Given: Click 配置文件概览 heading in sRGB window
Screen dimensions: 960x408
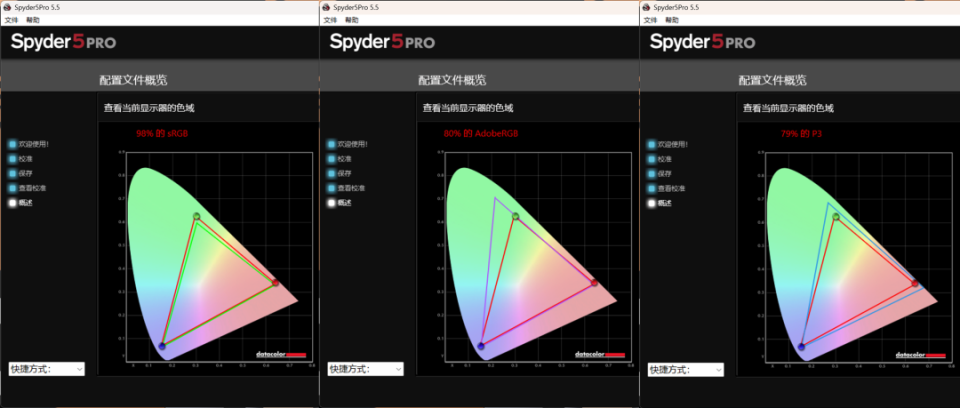Looking at the screenshot, I should click(133, 80).
